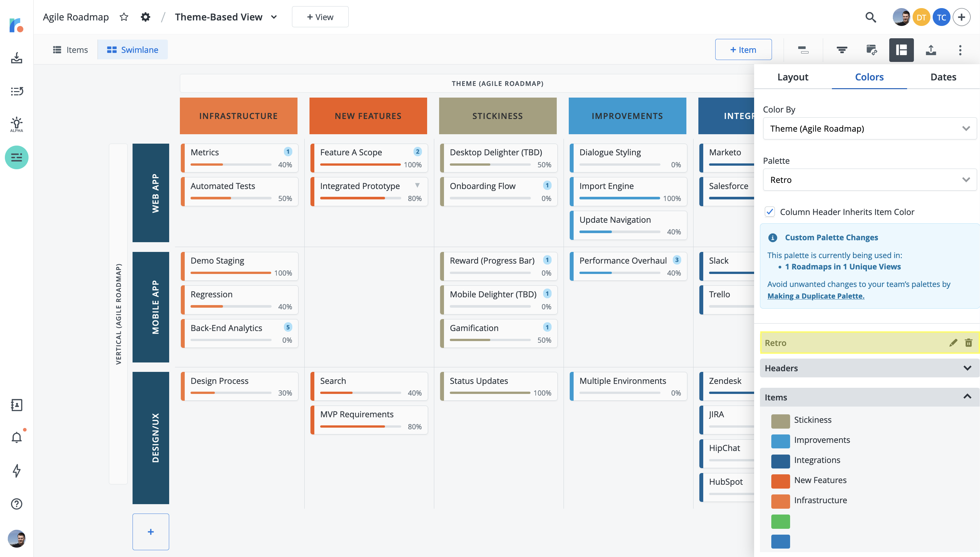Open the Palette dropdown selector
Screen dimensions: 980x557
868,179
